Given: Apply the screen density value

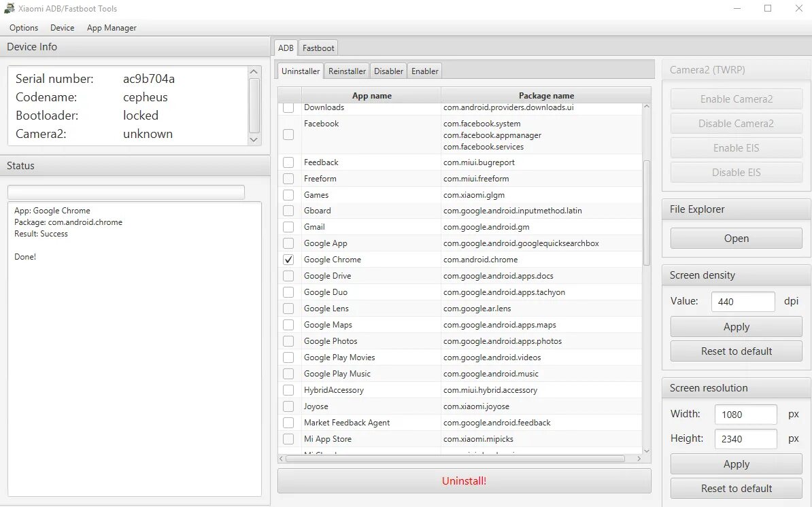Looking at the screenshot, I should point(737,327).
